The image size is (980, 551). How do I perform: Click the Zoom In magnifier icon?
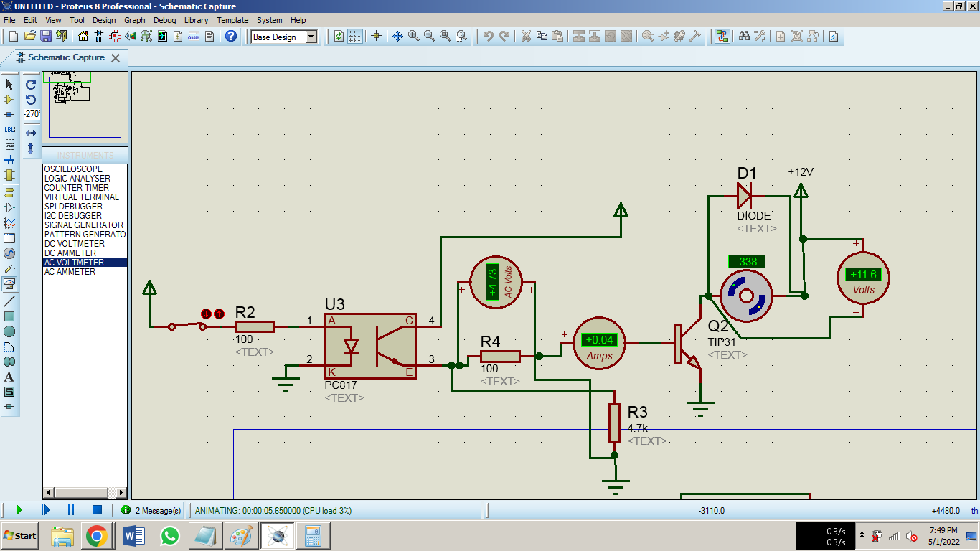(414, 36)
